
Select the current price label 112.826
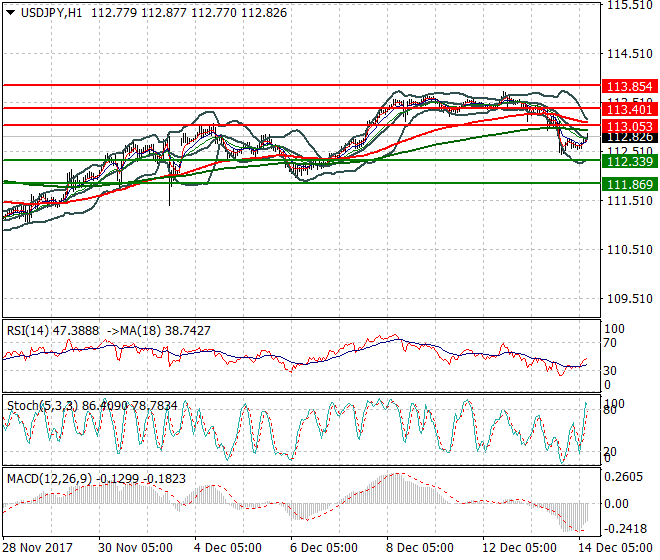click(630, 137)
